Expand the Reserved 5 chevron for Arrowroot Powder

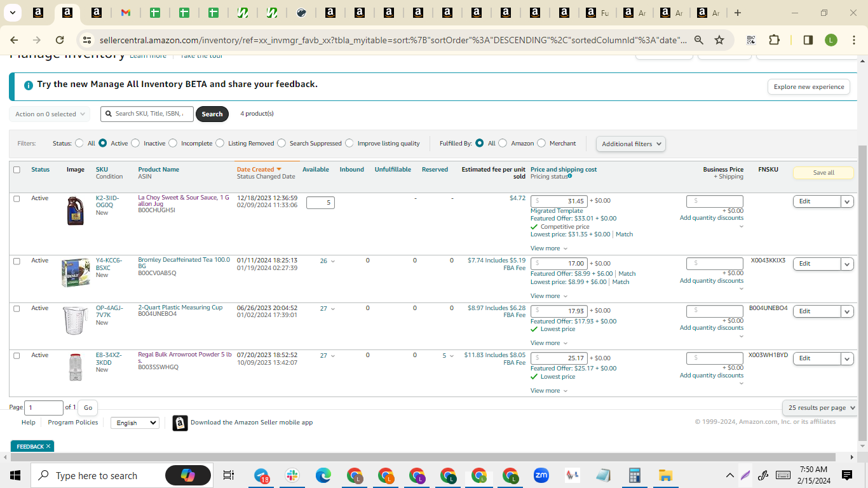[x=452, y=356]
